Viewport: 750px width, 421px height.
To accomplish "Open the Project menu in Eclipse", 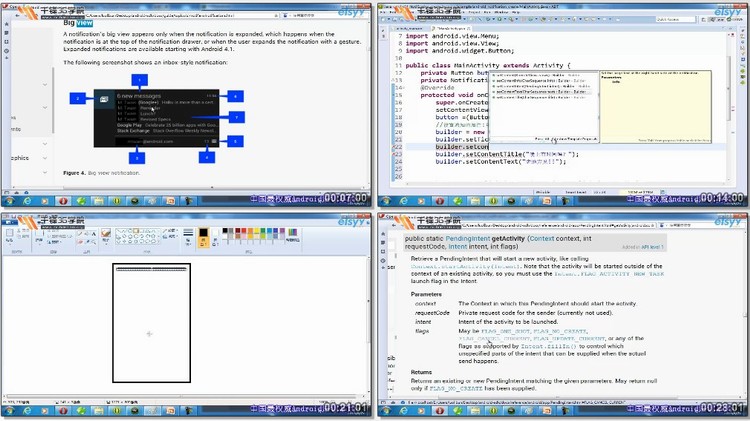I will (x=473, y=12).
